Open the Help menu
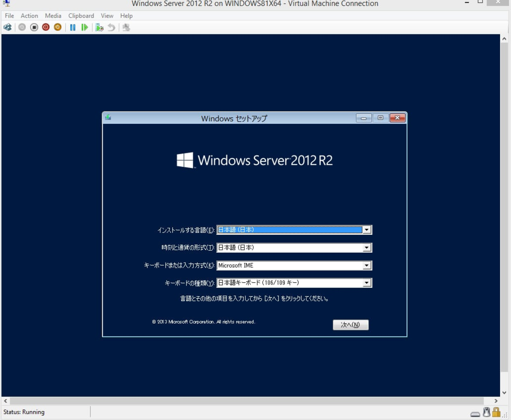 tap(126, 15)
